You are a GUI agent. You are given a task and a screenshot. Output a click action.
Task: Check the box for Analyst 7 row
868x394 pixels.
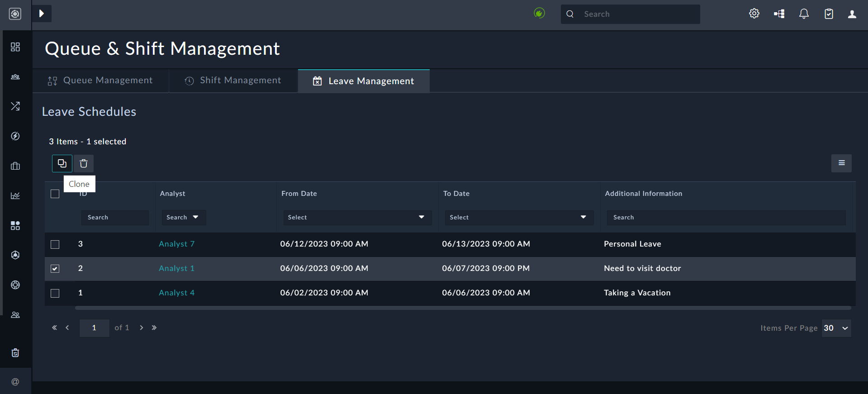point(55,244)
